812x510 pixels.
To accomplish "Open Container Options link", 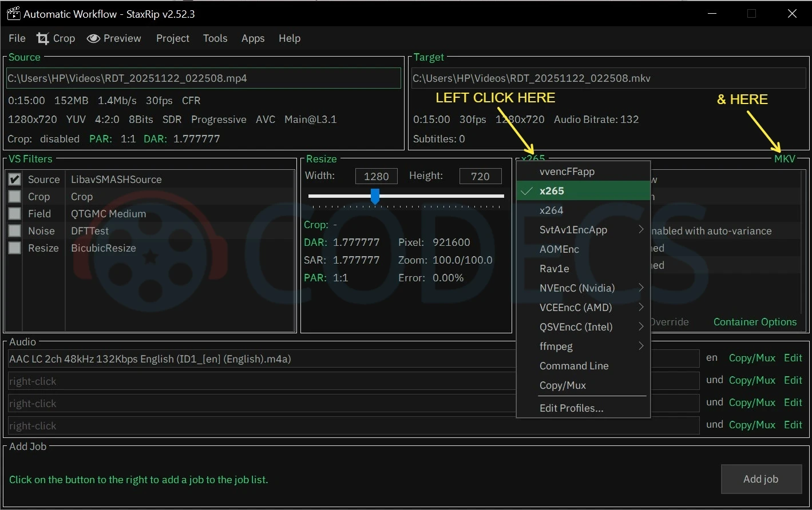I will (755, 322).
